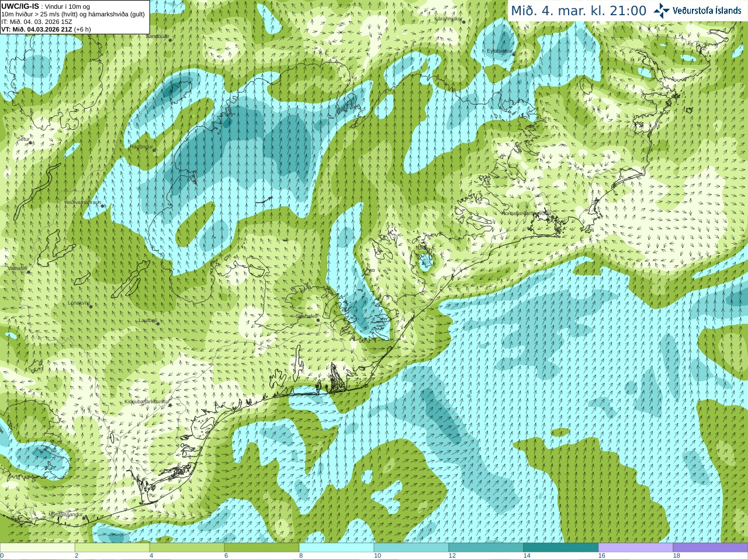The height and width of the screenshot is (560, 748).
Task: Click the 4–6 m/s green legend swatch
Action: point(187,548)
